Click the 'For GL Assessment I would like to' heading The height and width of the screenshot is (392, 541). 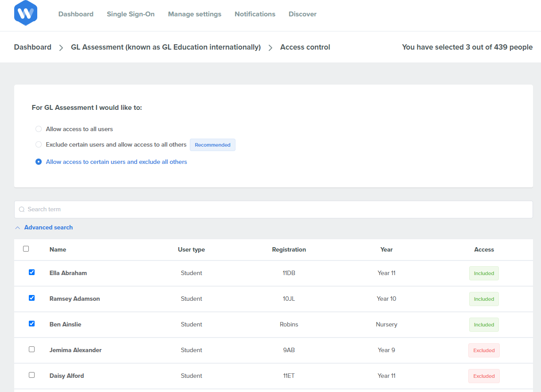(x=87, y=108)
